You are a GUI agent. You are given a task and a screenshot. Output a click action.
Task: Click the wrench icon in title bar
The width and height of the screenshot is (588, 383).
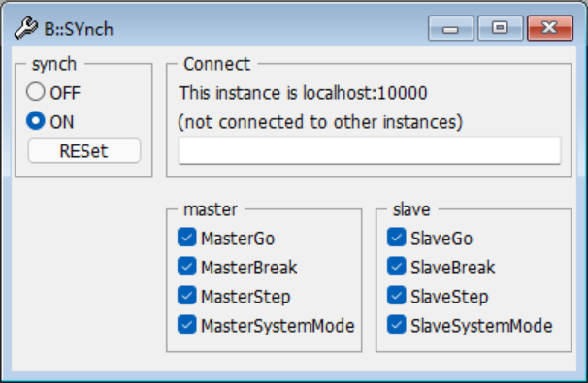(26, 28)
